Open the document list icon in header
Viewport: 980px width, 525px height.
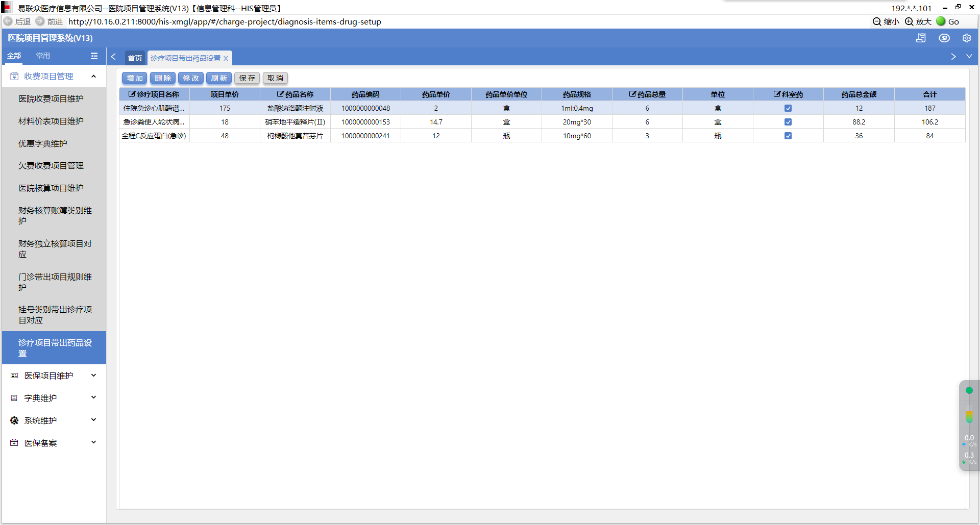tap(921, 38)
